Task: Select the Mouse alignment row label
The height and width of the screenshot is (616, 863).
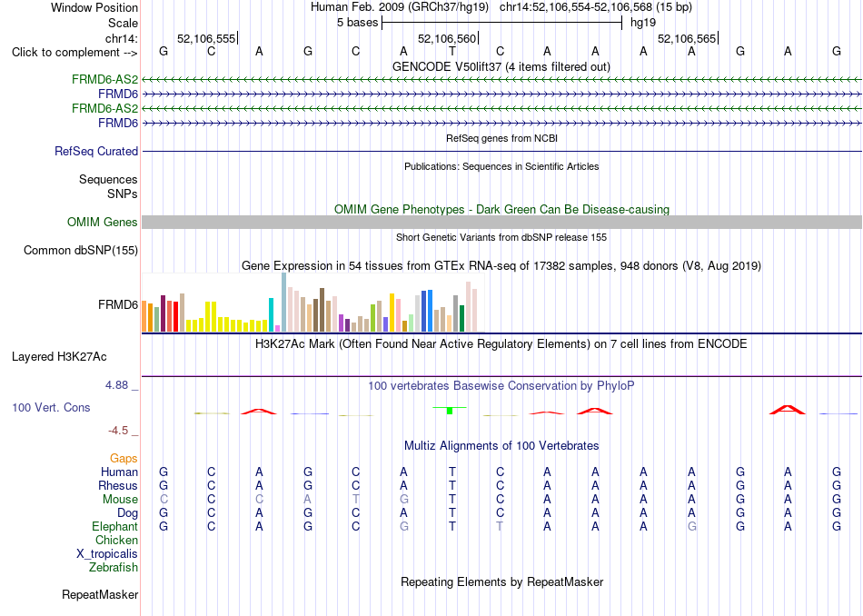Action: (x=120, y=500)
